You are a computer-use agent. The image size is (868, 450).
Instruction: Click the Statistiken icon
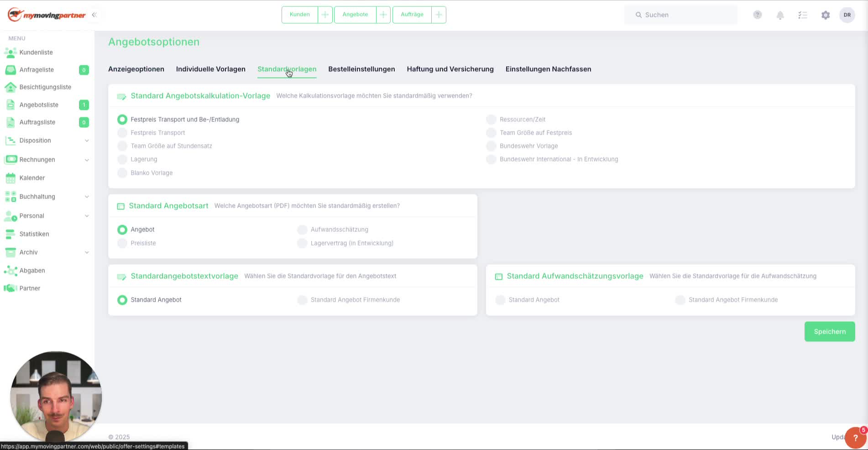tap(10, 234)
